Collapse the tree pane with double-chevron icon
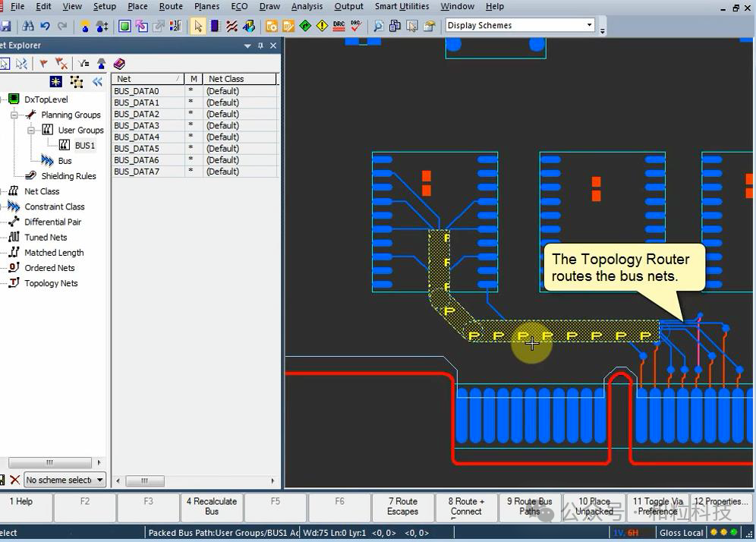 [97, 82]
